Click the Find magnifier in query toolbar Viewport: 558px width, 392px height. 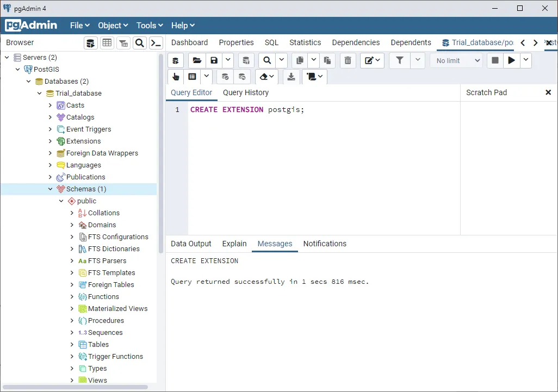coord(267,60)
